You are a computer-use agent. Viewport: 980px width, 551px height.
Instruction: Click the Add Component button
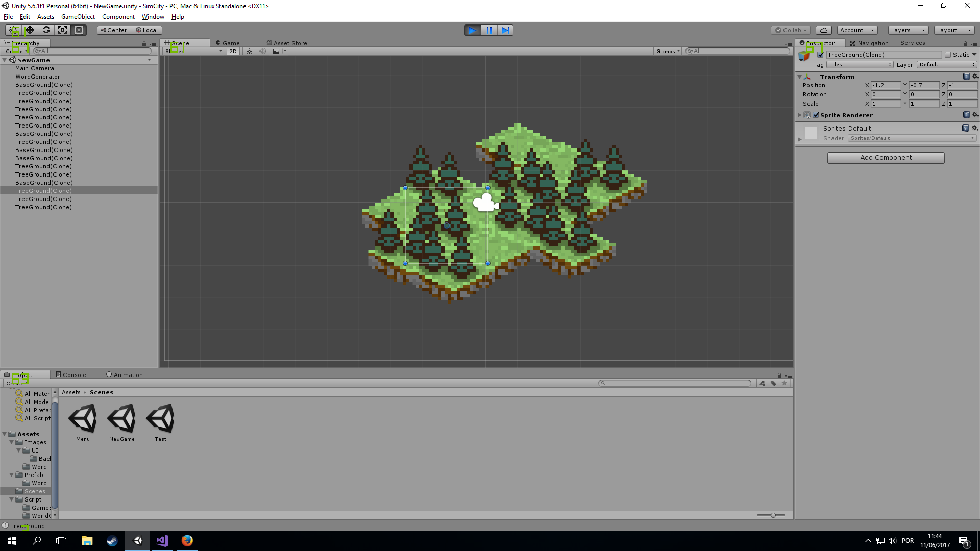pyautogui.click(x=886, y=158)
